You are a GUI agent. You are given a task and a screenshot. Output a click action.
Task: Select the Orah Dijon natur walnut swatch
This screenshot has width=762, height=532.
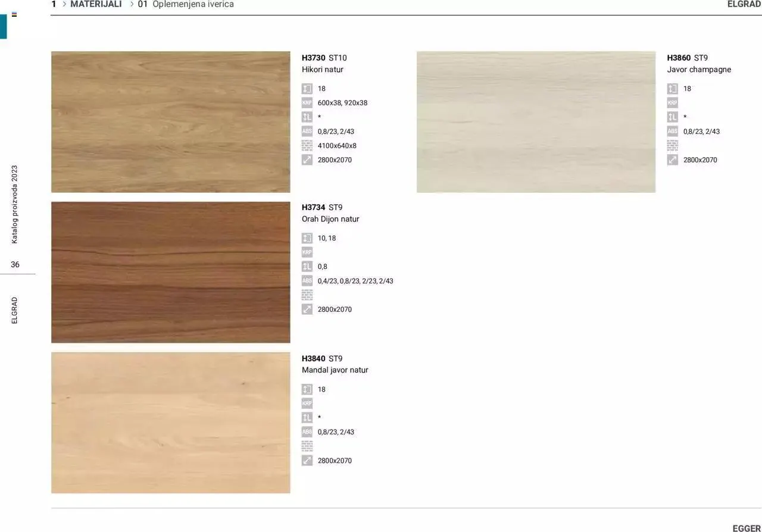[x=171, y=272]
